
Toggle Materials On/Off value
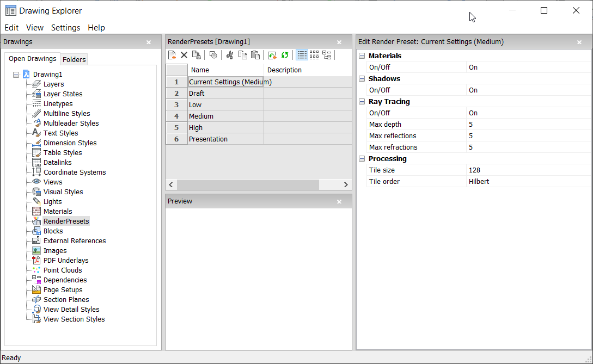click(x=527, y=67)
